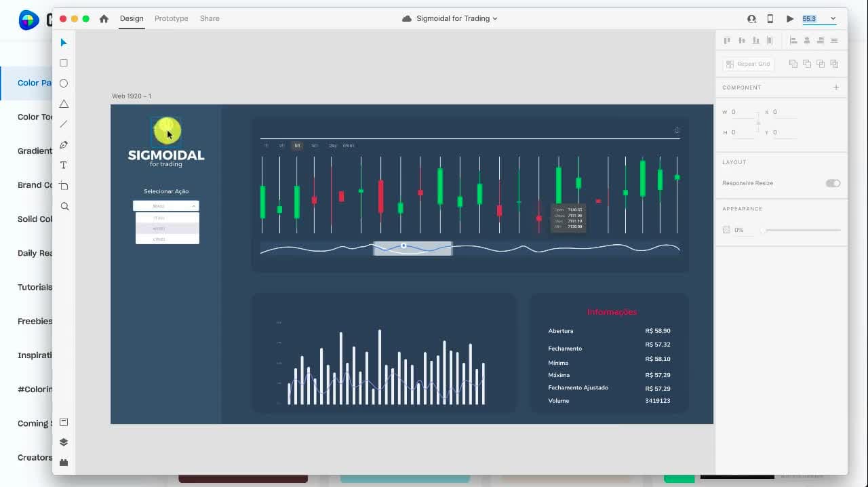Image resolution: width=868 pixels, height=487 pixels.
Task: Align selection to vertical middle
Action: 742,41
